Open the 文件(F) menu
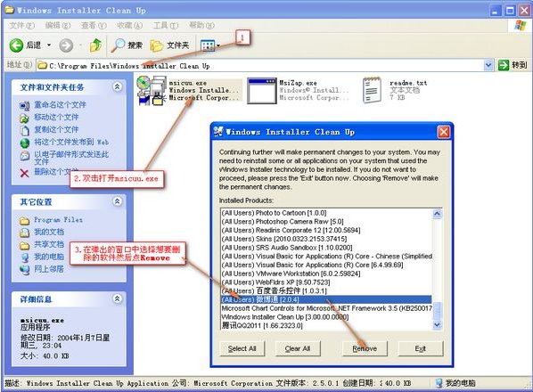533x392 pixels. 21,26
